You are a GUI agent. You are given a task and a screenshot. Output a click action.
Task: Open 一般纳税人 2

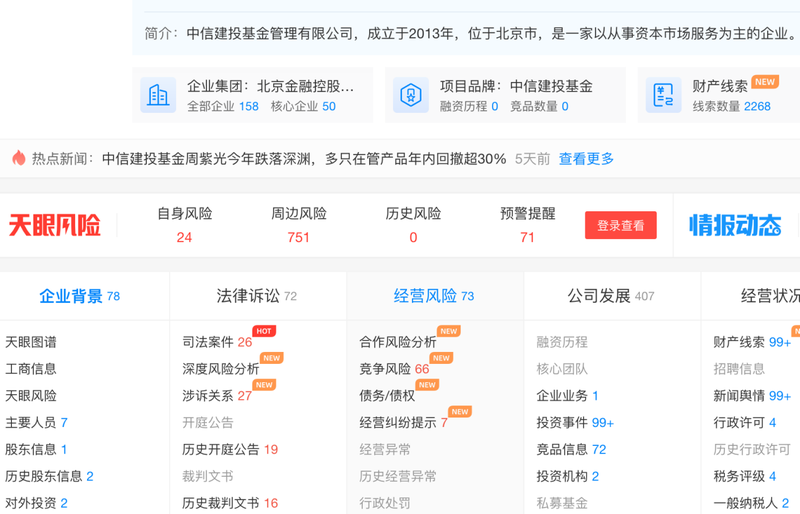point(751,503)
